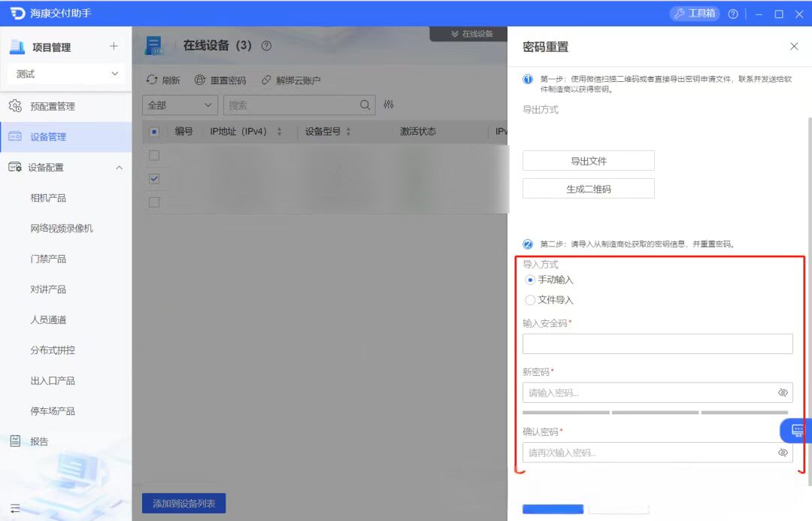Click the 输入安全码 input field

pyautogui.click(x=658, y=344)
